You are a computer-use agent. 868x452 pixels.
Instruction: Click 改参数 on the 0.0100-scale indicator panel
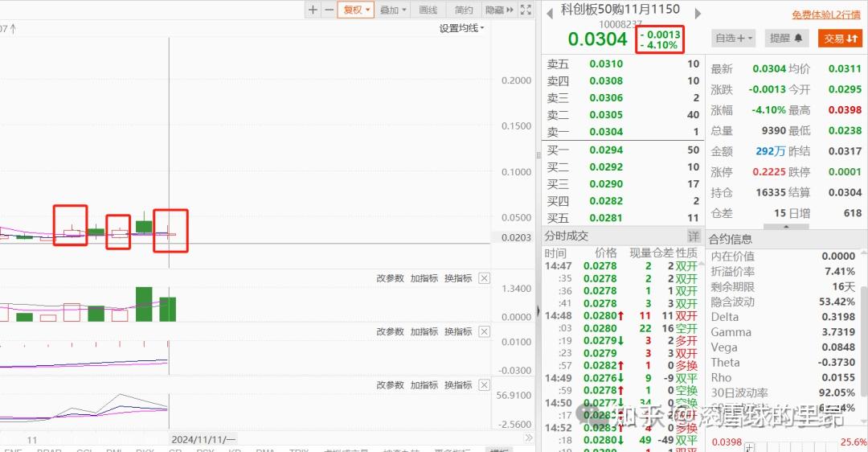coord(391,331)
